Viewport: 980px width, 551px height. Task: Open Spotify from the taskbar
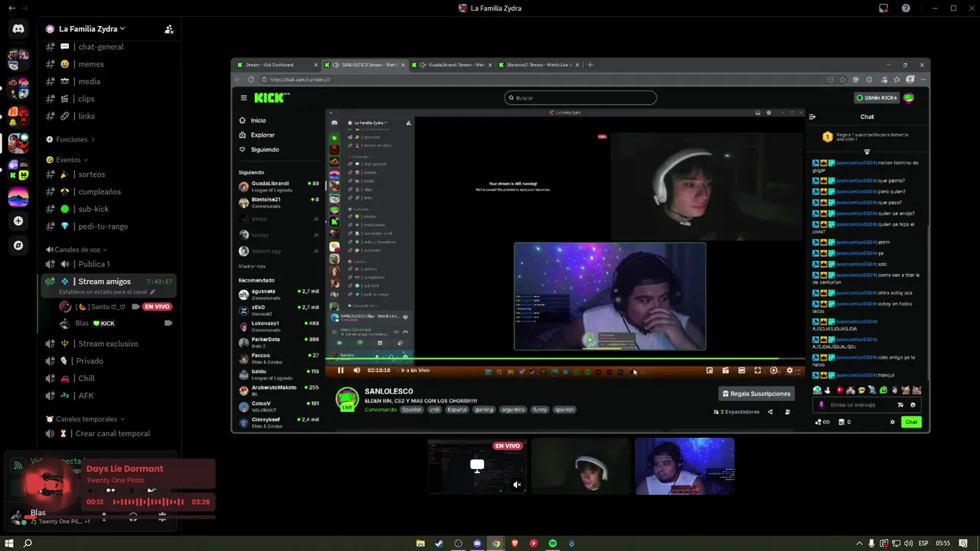(552, 543)
